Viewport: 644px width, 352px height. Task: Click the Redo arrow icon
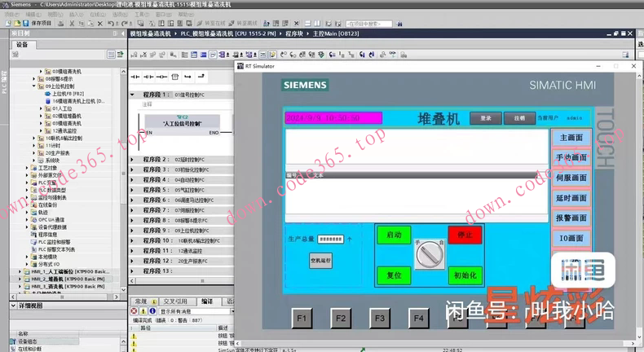125,24
